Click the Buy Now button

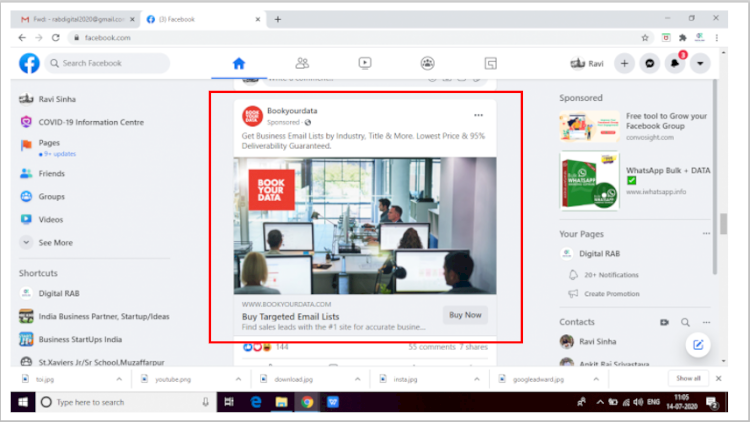[465, 315]
